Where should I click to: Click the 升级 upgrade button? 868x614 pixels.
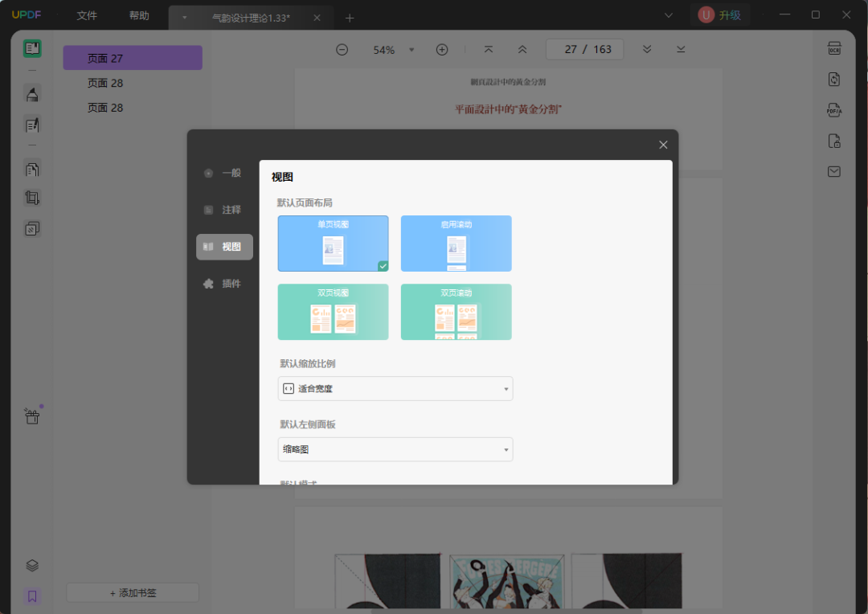click(730, 15)
